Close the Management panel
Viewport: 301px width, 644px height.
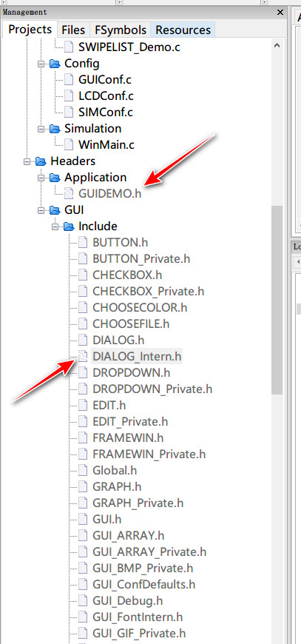pos(280,12)
